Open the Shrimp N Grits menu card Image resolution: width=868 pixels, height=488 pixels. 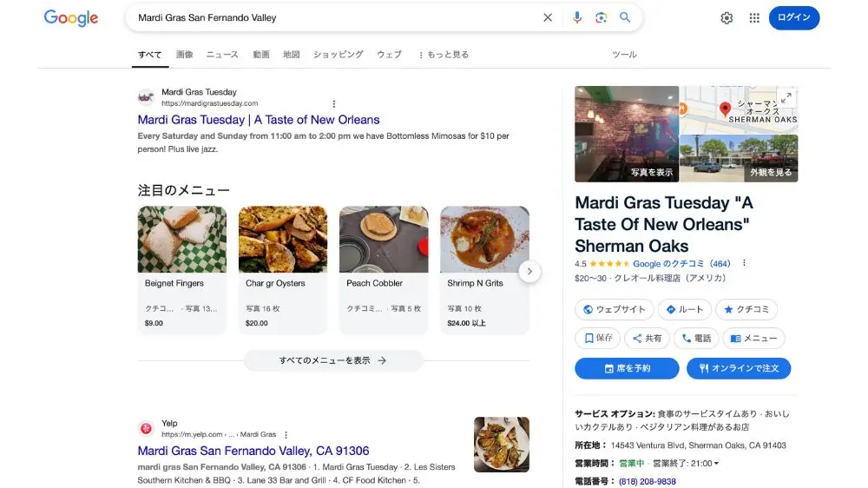(484, 270)
